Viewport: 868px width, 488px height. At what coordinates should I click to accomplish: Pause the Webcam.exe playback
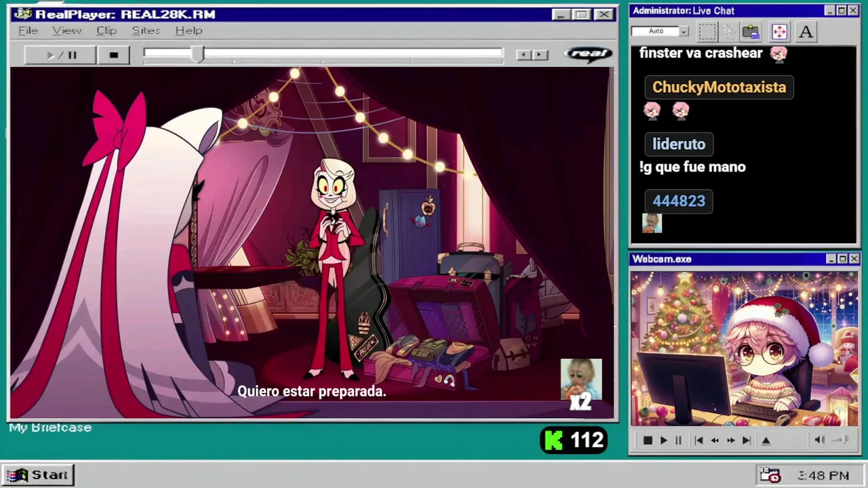coord(678,441)
